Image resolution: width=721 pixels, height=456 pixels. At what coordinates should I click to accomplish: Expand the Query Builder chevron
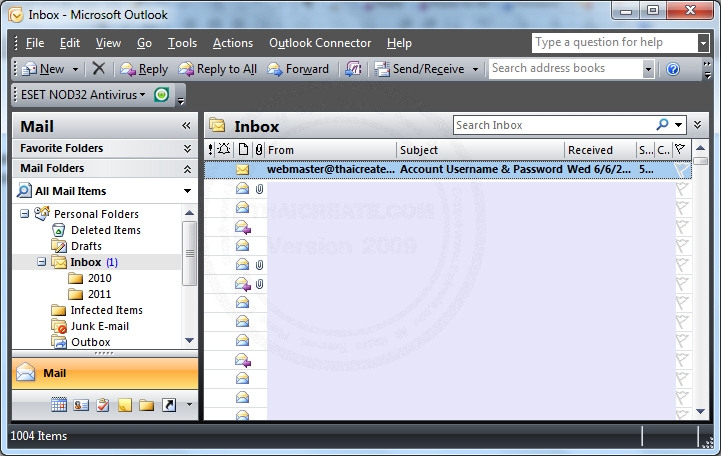pyautogui.click(x=698, y=125)
